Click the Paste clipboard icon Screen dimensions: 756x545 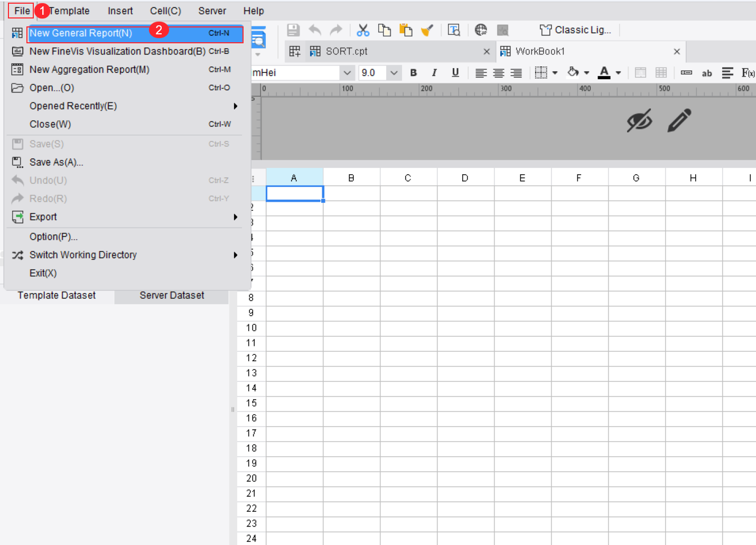[x=406, y=30]
